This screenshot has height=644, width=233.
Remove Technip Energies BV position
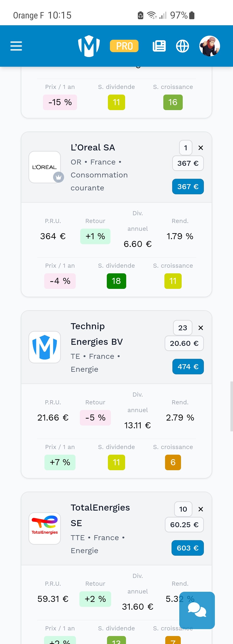[201, 328]
